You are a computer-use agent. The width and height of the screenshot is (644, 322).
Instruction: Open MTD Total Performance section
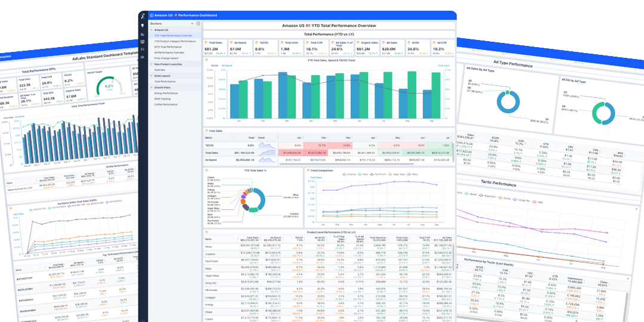[x=175, y=47]
